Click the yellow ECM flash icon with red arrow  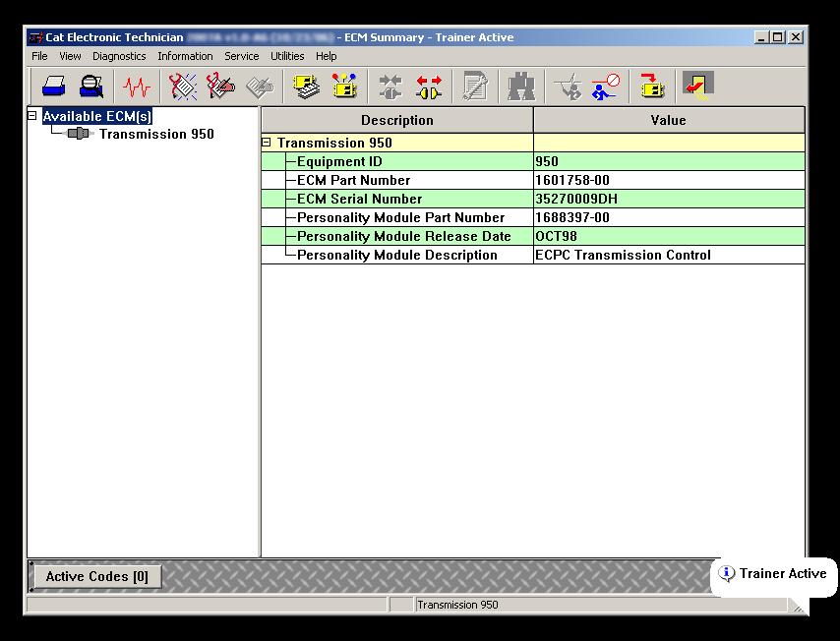pyautogui.click(x=652, y=87)
